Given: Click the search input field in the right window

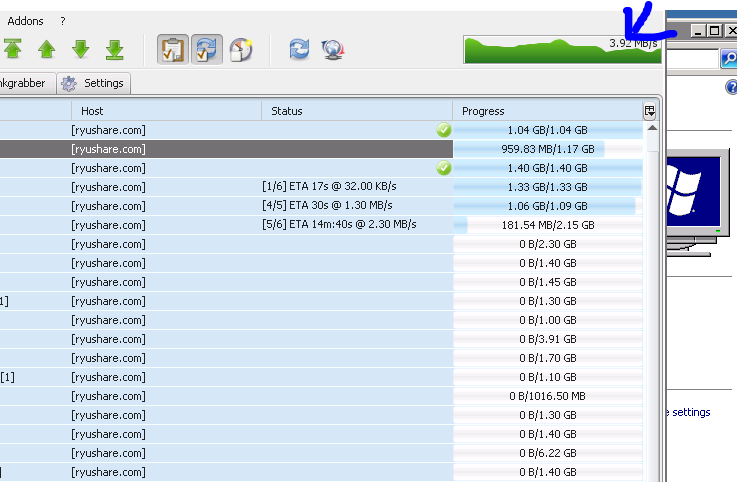Looking at the screenshot, I should [x=693, y=59].
